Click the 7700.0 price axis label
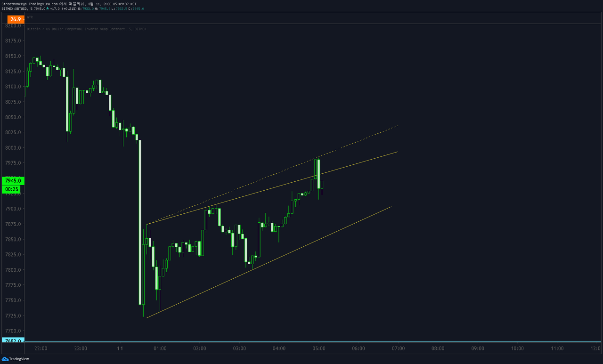Screen dimensions: 603x364 [13, 331]
